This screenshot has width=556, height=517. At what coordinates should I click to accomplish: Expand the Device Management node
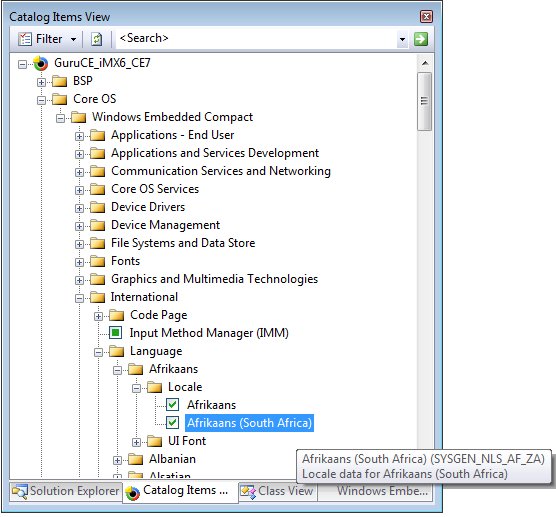point(79,226)
